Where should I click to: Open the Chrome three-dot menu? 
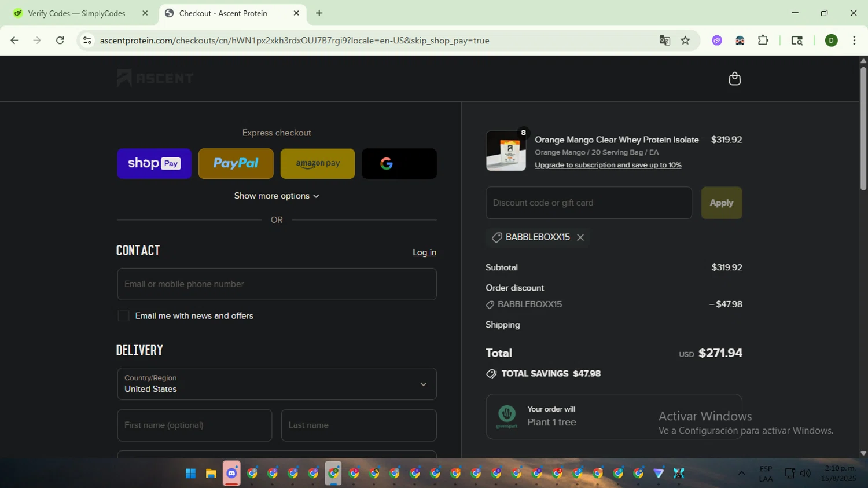[854, 41]
